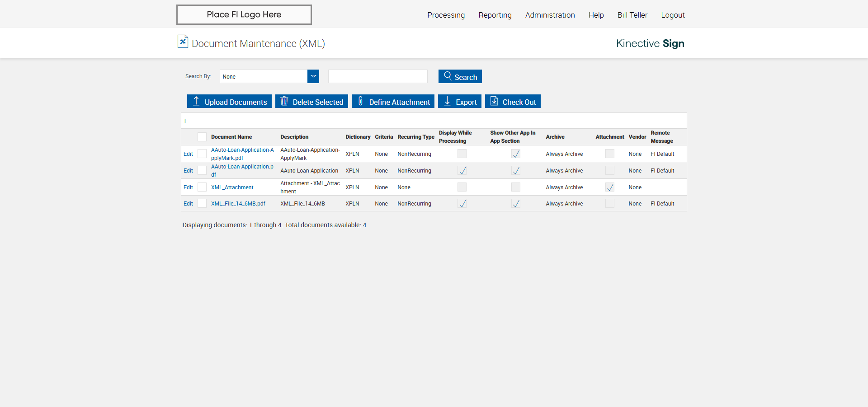This screenshot has height=407, width=868.
Task: Click the Document Maintenance XML page icon
Action: [183, 42]
